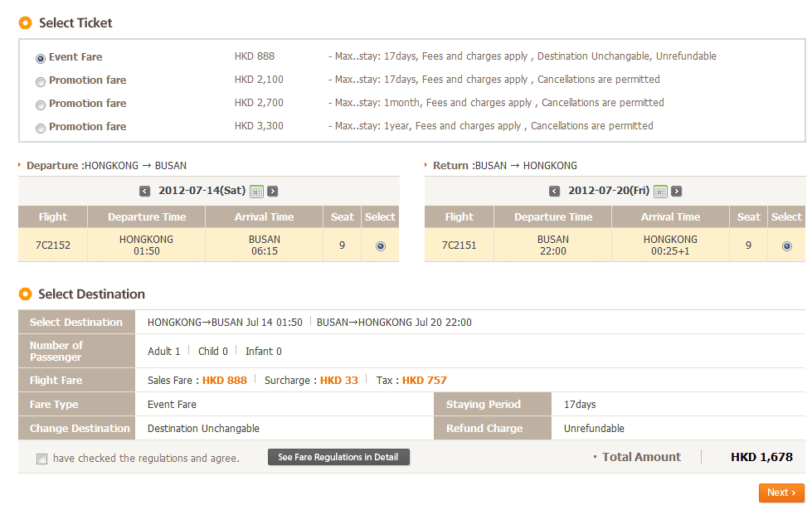Pick the Promotion fare HKD 2,700 option
Viewport: 812px width, 515px height.
pos(41,104)
